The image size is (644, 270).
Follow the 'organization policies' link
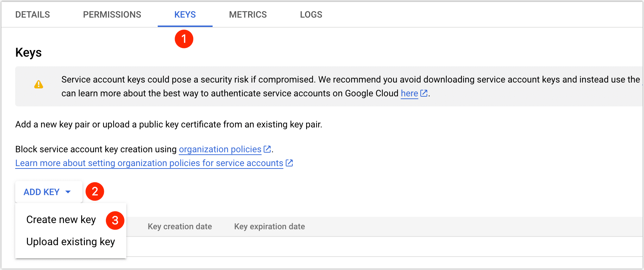click(x=220, y=149)
